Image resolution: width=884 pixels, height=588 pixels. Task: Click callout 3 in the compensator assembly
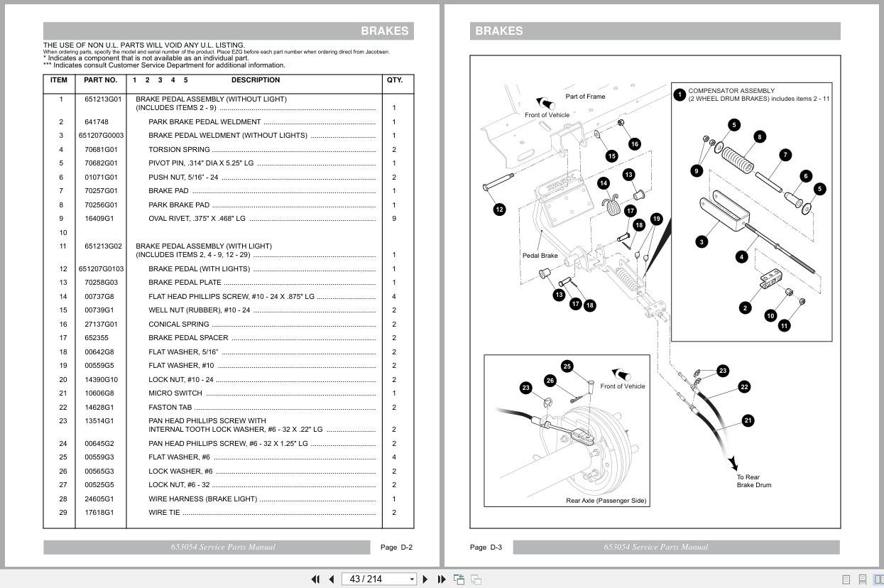pos(702,241)
